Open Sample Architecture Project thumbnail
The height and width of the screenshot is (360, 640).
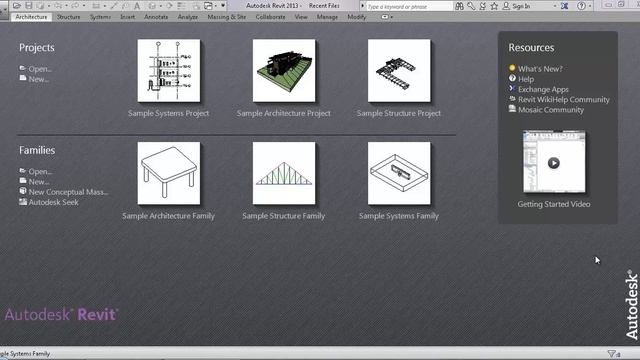284,71
